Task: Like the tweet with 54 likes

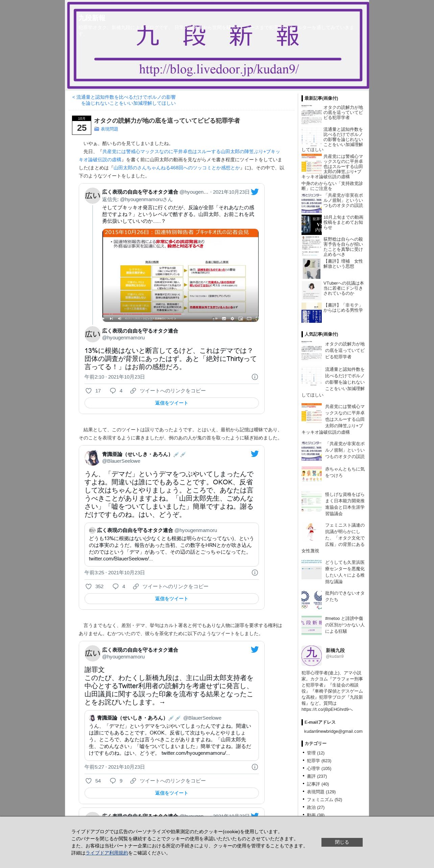Action: pyautogui.click(x=89, y=781)
